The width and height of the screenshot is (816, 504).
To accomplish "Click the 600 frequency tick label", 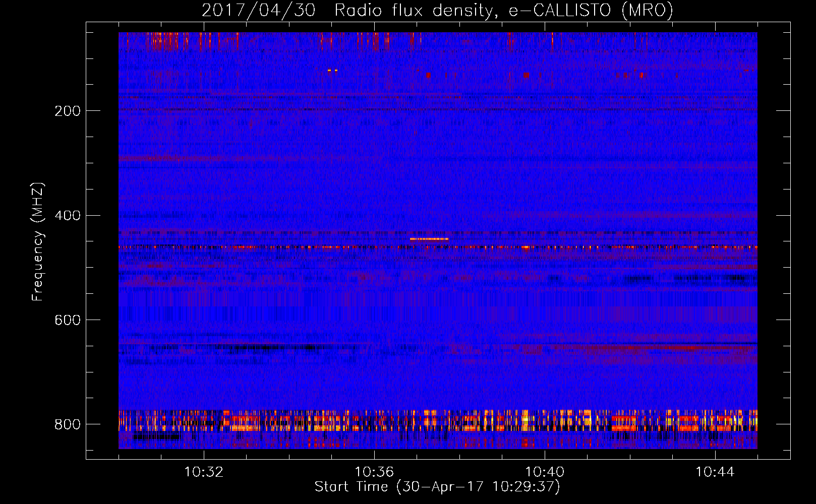I will pyautogui.click(x=68, y=320).
